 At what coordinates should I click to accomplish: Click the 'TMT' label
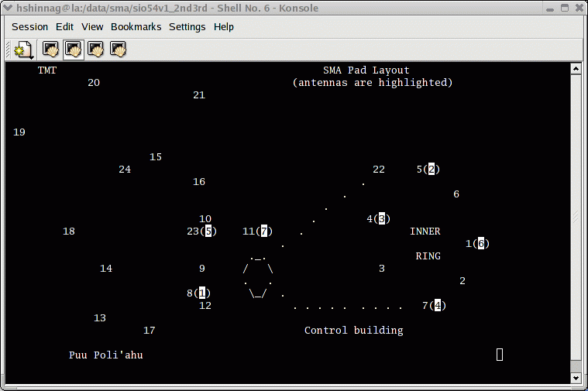pyautogui.click(x=47, y=70)
